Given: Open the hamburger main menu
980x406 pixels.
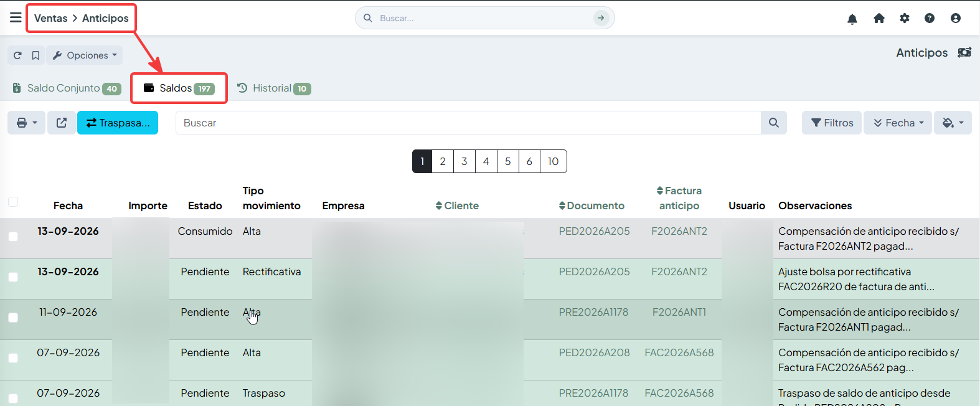Looking at the screenshot, I should tap(16, 17).
